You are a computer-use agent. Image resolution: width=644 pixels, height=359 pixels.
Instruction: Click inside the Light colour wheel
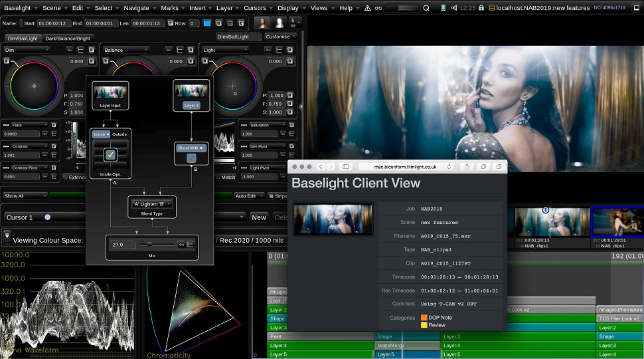click(233, 86)
